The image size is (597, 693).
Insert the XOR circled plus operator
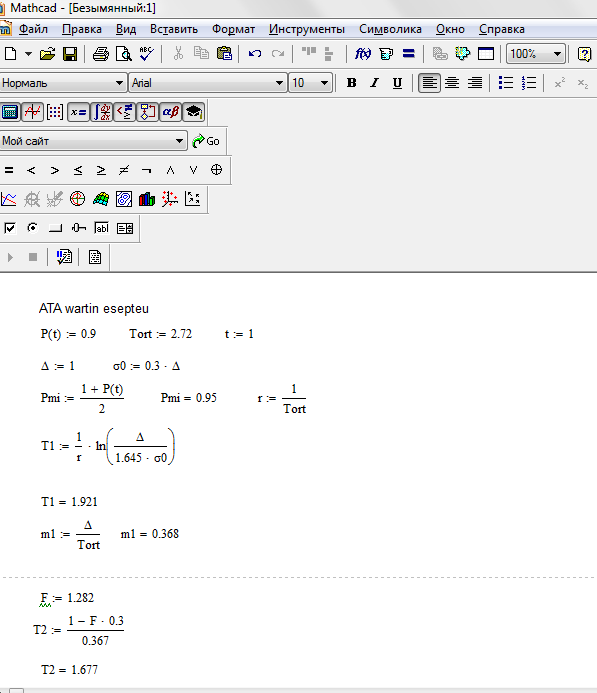(216, 170)
